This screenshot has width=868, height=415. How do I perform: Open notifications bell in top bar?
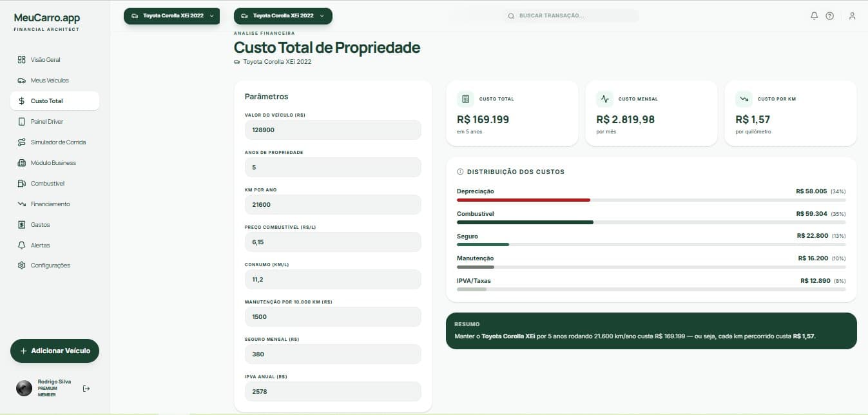click(x=814, y=15)
